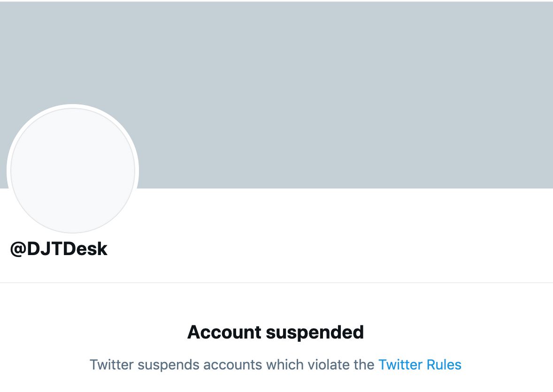Click the blank profile avatar circle
The height and width of the screenshot is (392, 553).
pos(73,170)
